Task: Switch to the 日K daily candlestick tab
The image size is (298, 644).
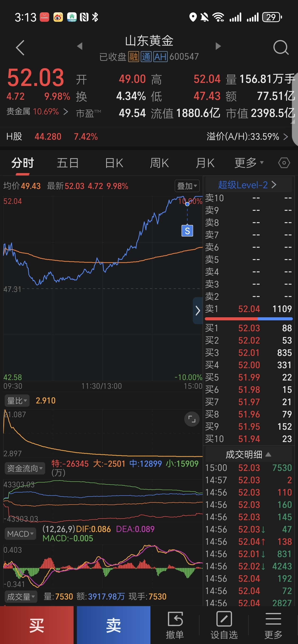Action: (x=114, y=163)
